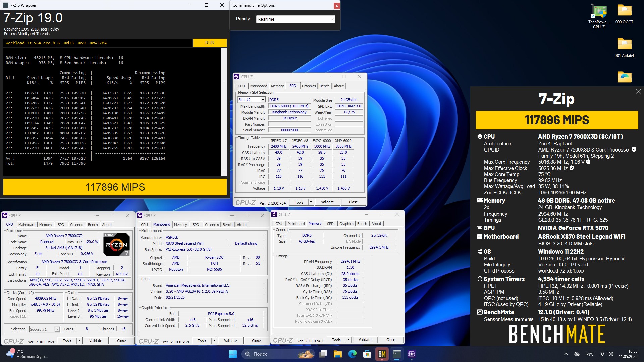Click Uncore Frequency 2994.1 MHz value
Viewport: 644px width, 362px height.
[x=379, y=247]
